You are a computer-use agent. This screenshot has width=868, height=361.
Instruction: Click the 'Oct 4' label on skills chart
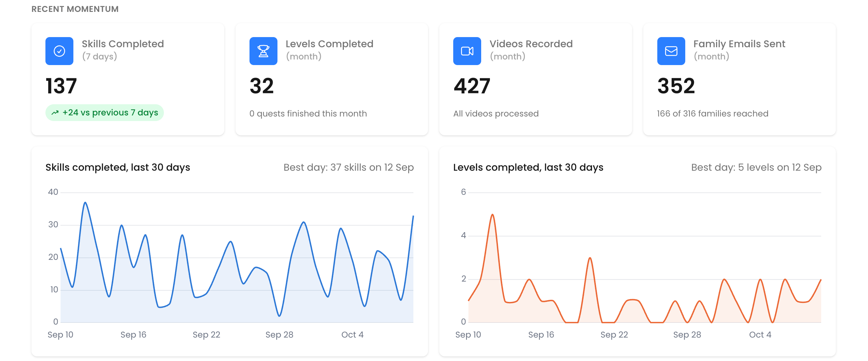coord(353,335)
